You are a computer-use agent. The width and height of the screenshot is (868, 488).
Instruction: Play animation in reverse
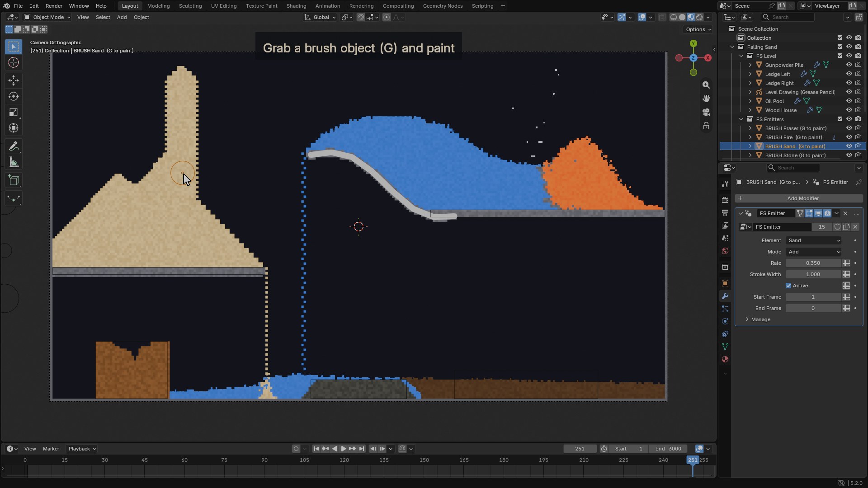[x=335, y=449]
